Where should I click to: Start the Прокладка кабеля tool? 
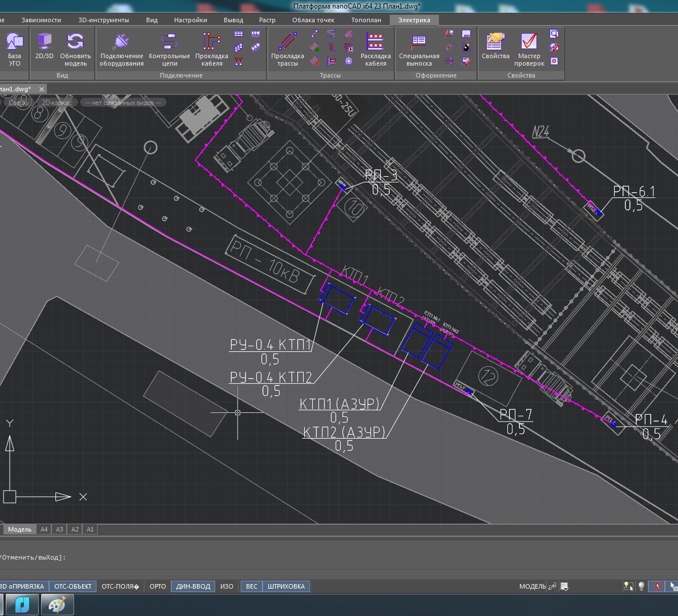(x=211, y=48)
